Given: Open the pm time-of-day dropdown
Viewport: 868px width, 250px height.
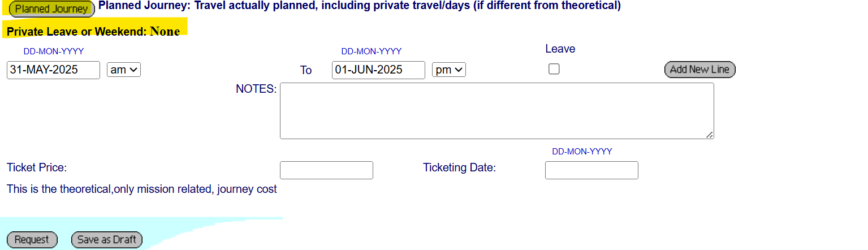Looking at the screenshot, I should tap(449, 70).
